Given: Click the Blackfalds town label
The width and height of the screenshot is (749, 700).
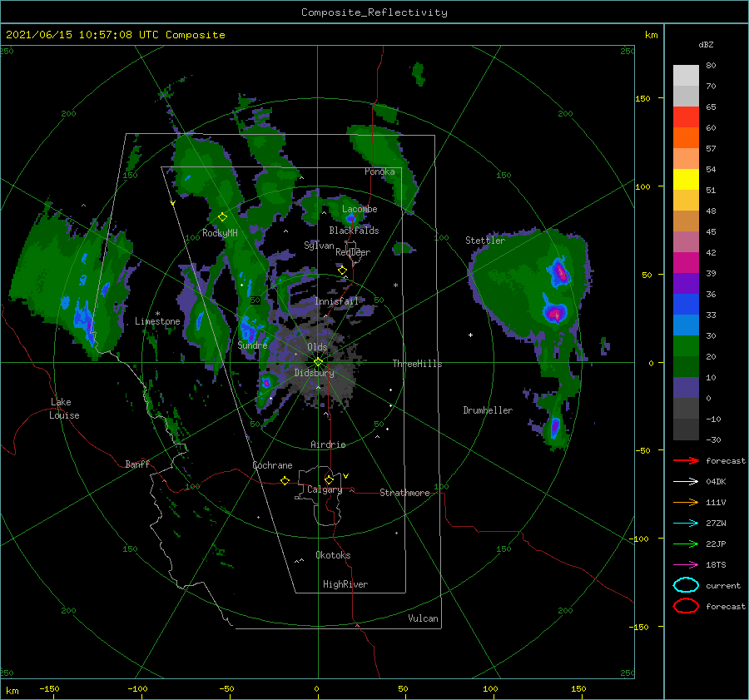Looking at the screenshot, I should pyautogui.click(x=354, y=231).
